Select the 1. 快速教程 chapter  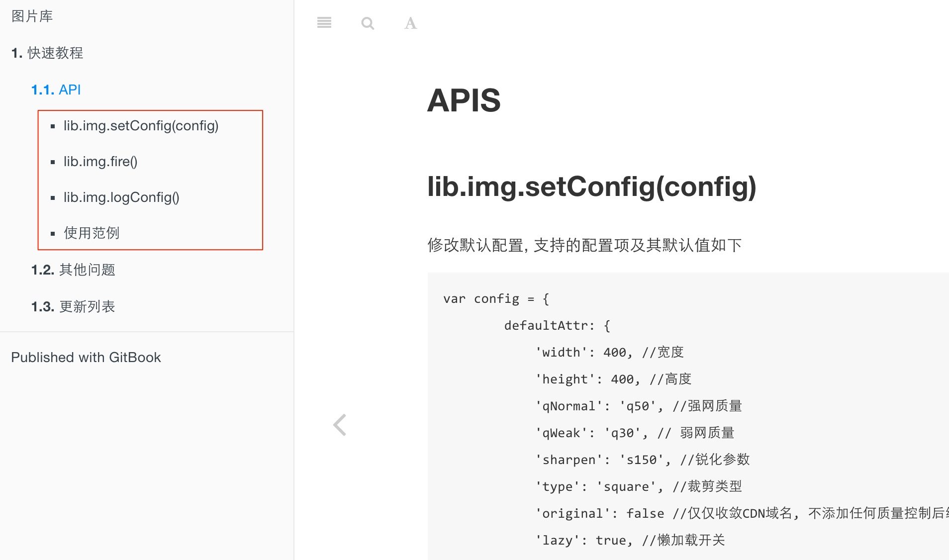coord(47,53)
